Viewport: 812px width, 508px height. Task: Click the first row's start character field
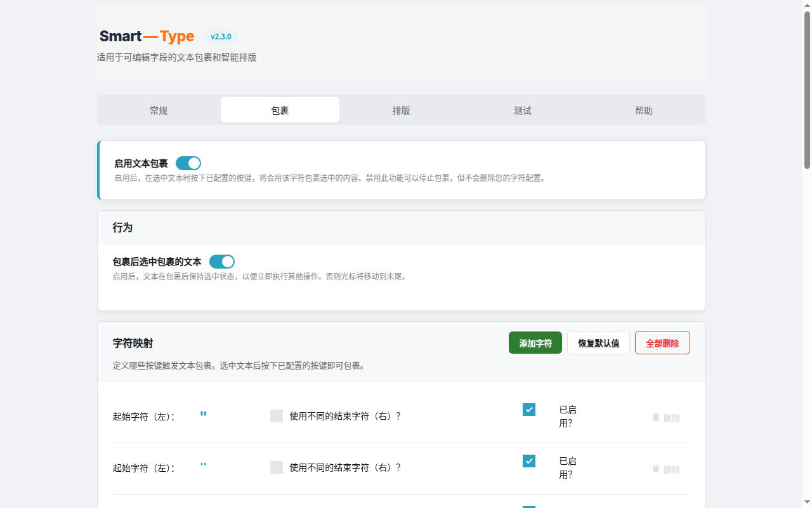pos(204,416)
